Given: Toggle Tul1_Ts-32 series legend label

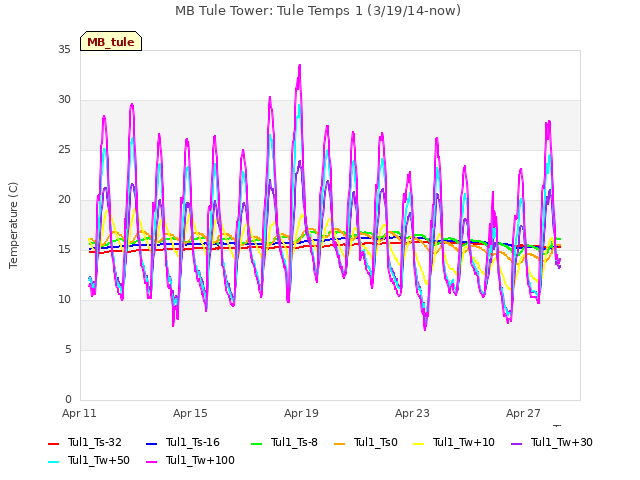Looking at the screenshot, I should point(95,442).
